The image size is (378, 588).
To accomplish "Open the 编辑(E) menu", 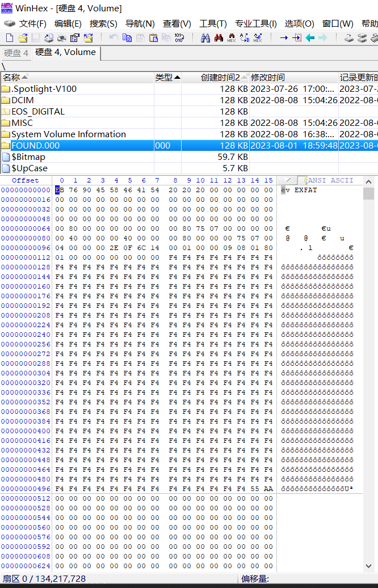I will click(68, 24).
